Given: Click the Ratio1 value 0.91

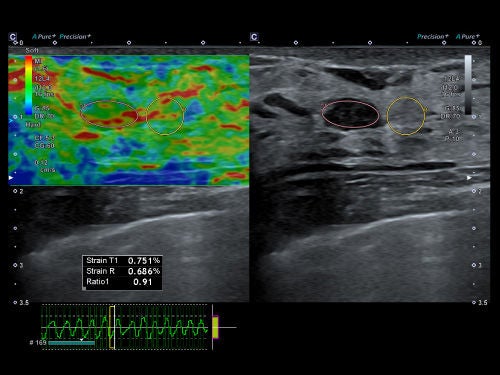Looking at the screenshot, I should coord(143,282).
